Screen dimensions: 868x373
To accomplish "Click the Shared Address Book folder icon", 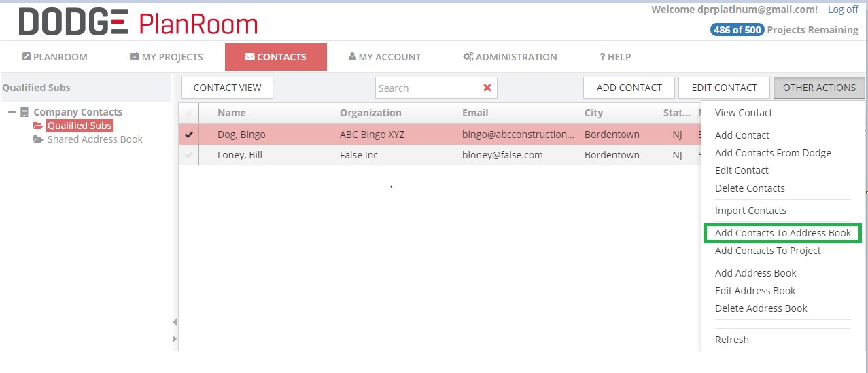I will (38, 139).
